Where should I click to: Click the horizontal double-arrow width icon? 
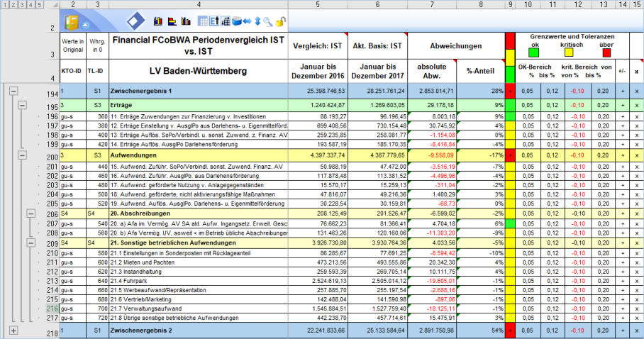click(x=248, y=21)
